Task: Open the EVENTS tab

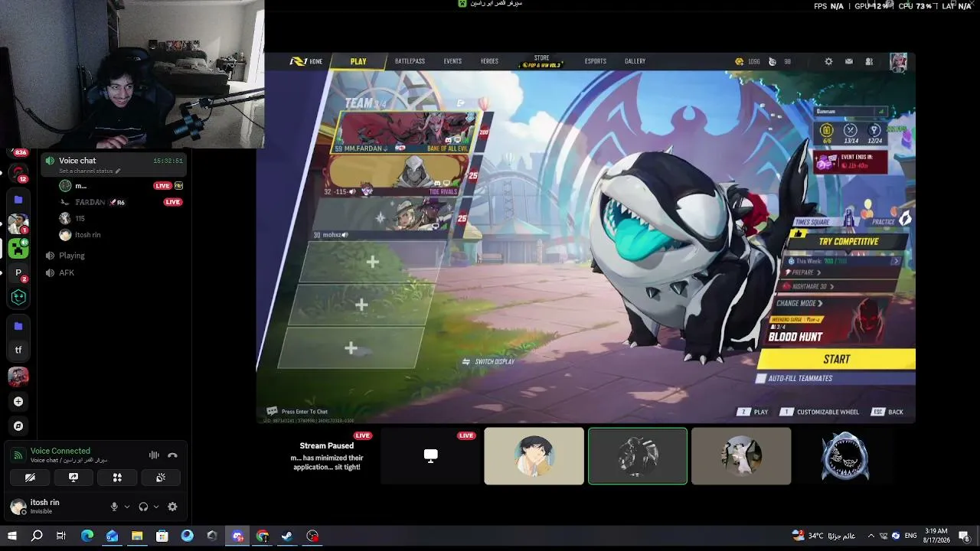Action: pos(452,61)
